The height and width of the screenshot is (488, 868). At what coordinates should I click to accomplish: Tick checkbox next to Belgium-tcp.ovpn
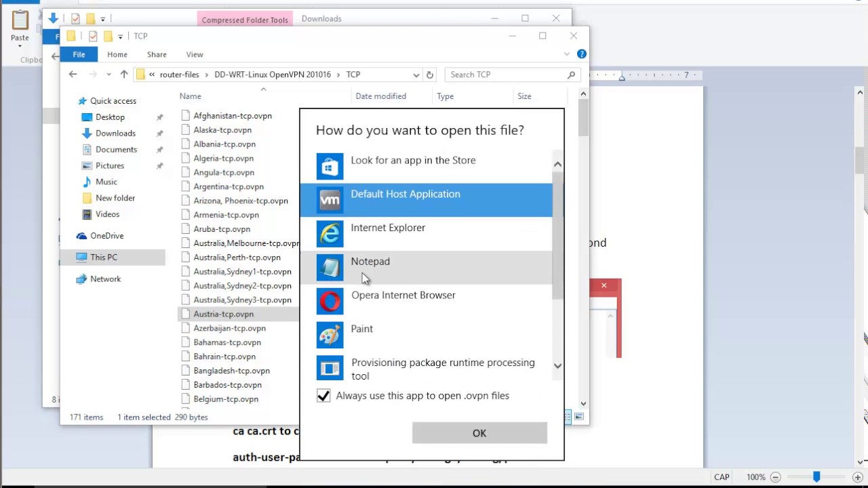pos(185,399)
